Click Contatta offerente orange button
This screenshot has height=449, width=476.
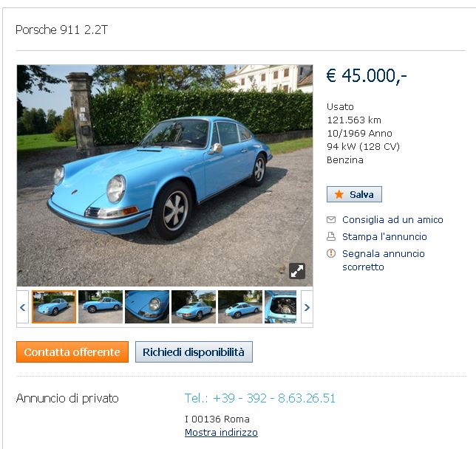point(72,352)
